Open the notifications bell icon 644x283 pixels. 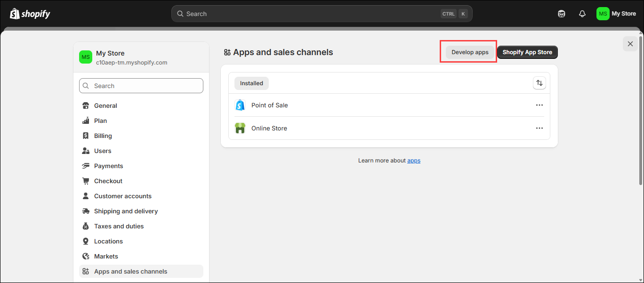[x=582, y=14]
